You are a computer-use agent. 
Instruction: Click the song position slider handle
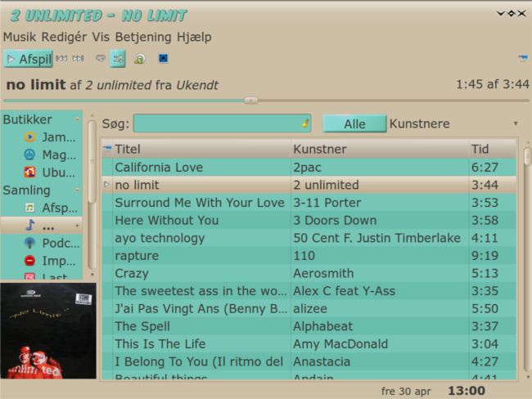pos(251,101)
